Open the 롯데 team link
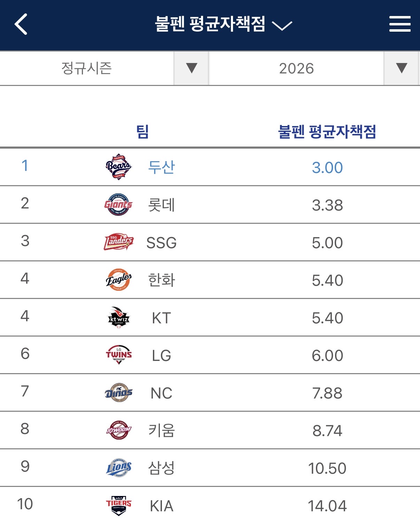Image resolution: width=420 pixels, height=520 pixels. click(161, 205)
